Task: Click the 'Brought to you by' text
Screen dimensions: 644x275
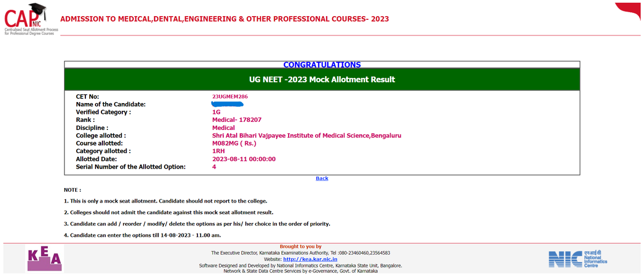Action: (x=301, y=247)
